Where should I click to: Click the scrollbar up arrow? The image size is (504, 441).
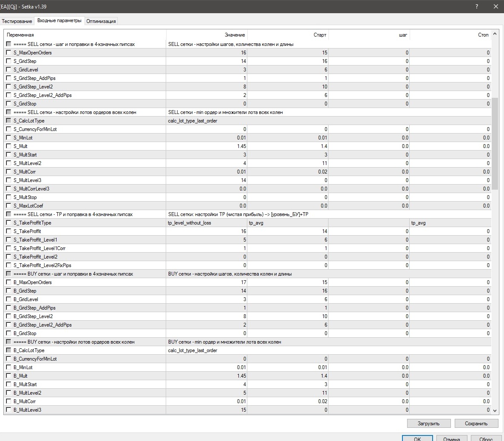(x=495, y=34)
